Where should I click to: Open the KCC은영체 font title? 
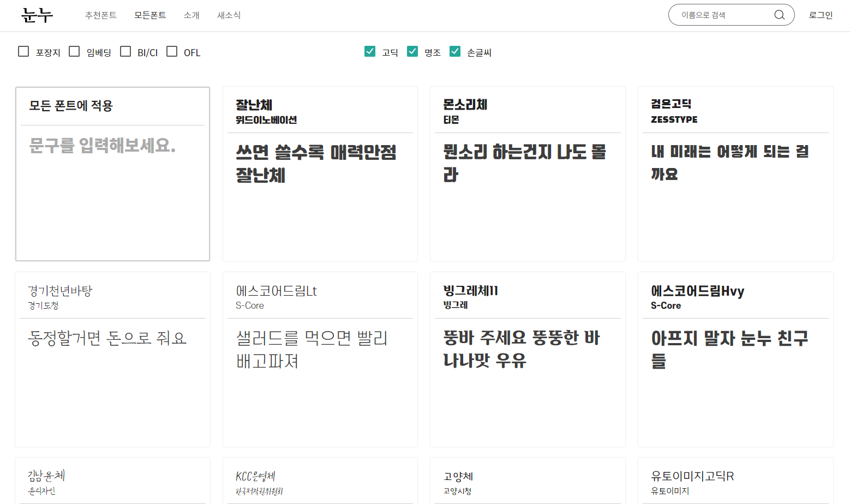coord(256,476)
